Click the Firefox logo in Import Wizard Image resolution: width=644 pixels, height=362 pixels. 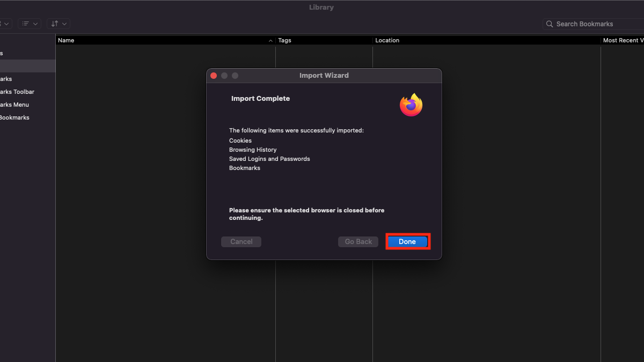point(411,105)
